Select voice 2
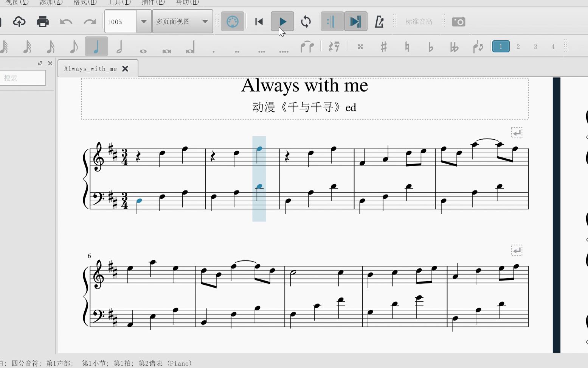The height and width of the screenshot is (368, 588). [x=518, y=47]
